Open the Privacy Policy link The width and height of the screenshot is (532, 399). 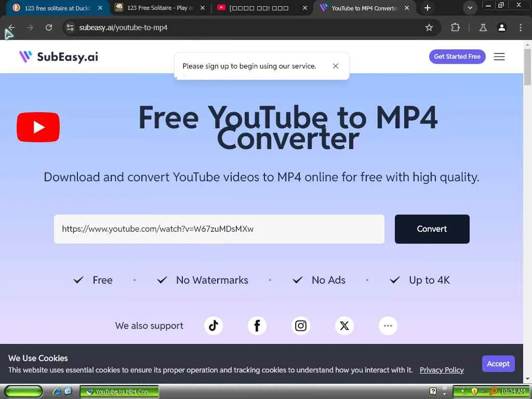442,370
